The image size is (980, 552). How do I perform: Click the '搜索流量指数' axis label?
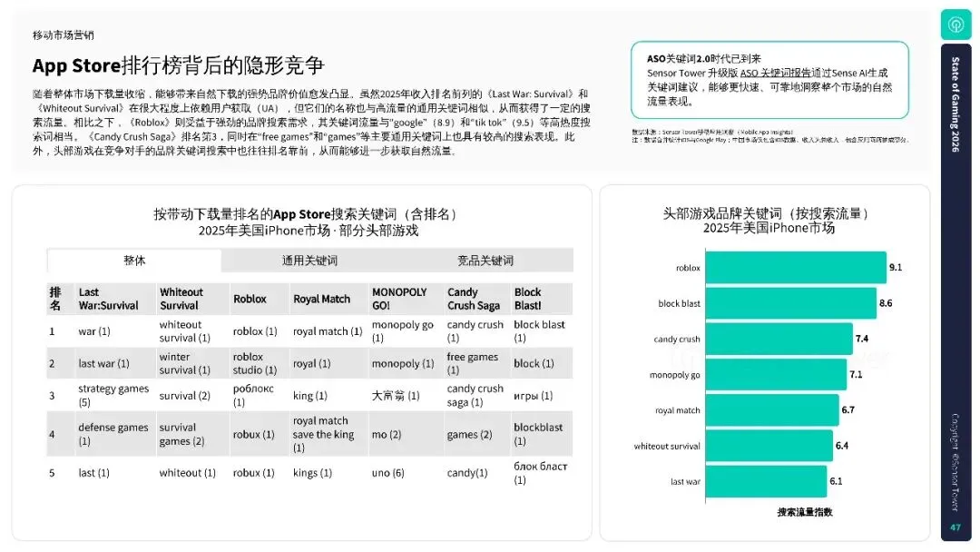(804, 512)
